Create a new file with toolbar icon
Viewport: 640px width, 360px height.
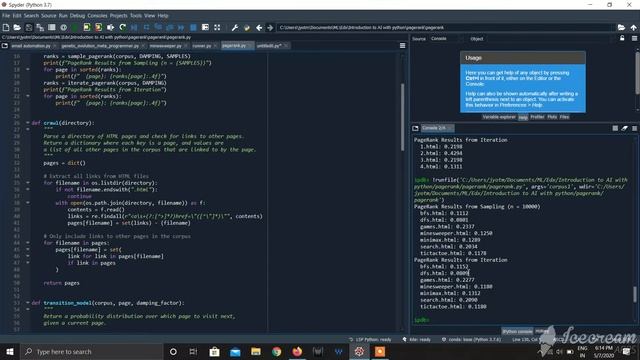click(x=6, y=27)
